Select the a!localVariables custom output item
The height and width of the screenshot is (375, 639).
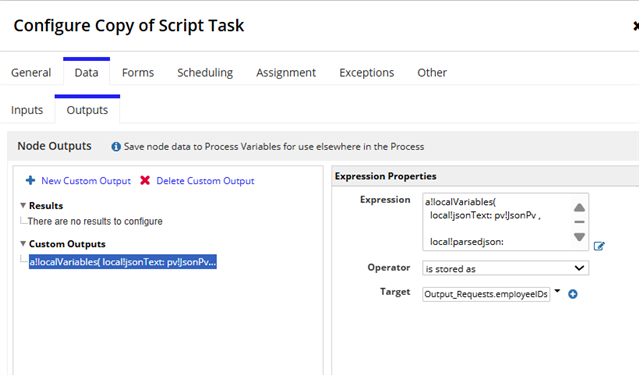coord(123,262)
